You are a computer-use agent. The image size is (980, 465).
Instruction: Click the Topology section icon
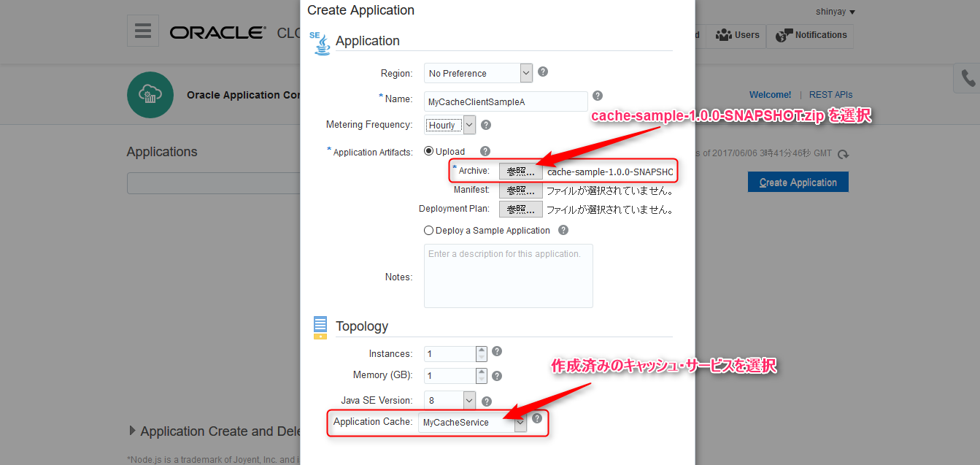320,328
